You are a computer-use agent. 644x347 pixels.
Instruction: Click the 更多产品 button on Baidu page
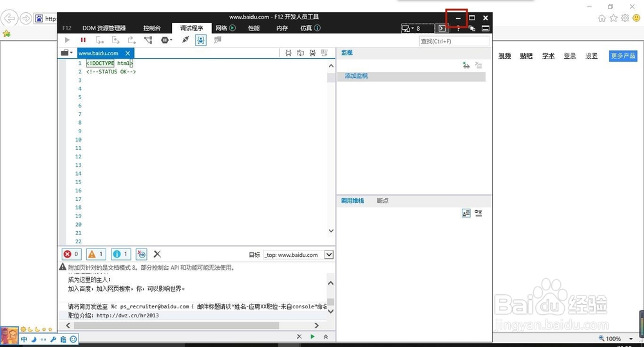(x=623, y=56)
